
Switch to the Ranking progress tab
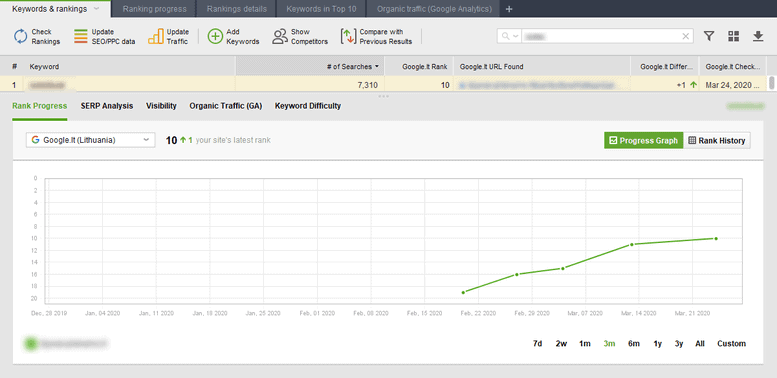[155, 9]
